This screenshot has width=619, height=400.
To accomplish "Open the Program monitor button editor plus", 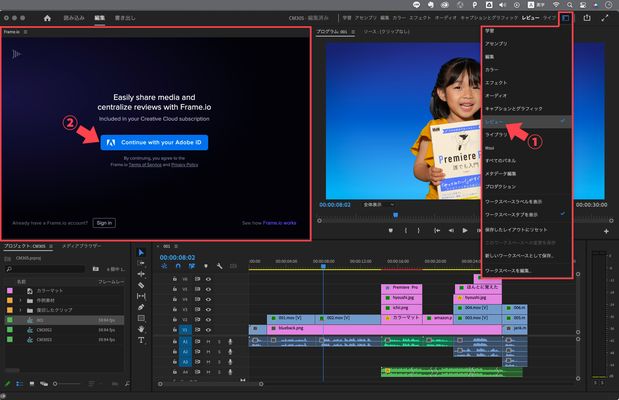I will (606, 231).
